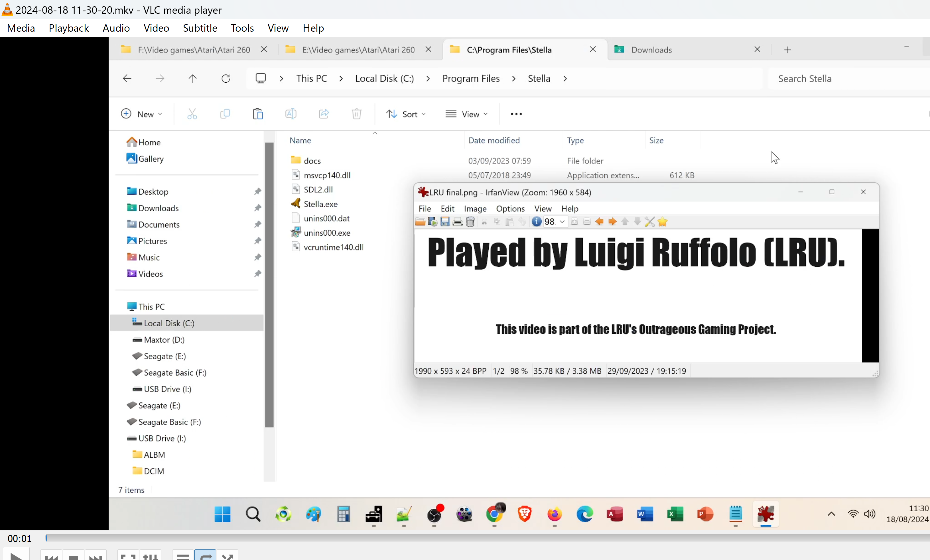
Task: Open IrfanView zoom percentage dropdown
Action: tap(562, 222)
